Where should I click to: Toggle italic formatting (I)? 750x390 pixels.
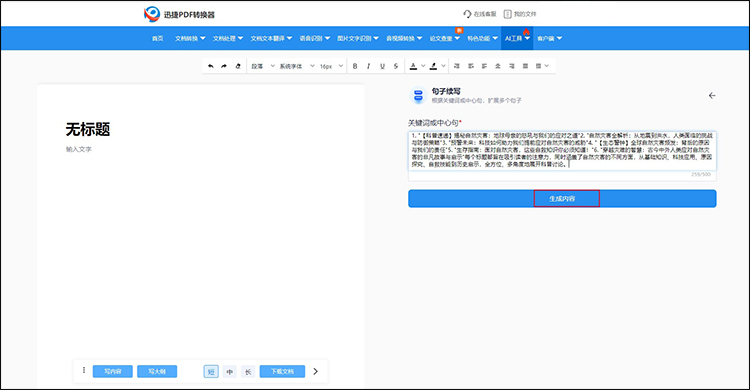pos(368,66)
